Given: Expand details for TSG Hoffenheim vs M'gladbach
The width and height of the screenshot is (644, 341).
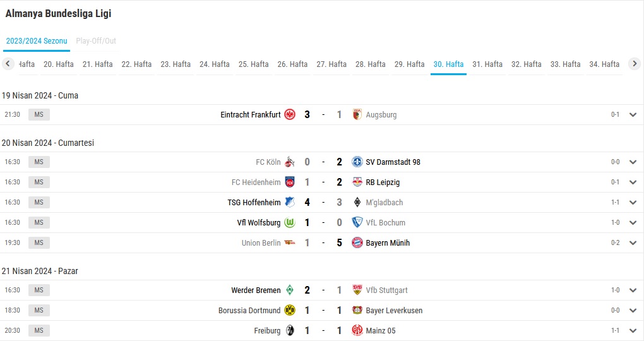Looking at the screenshot, I should click(x=633, y=202).
